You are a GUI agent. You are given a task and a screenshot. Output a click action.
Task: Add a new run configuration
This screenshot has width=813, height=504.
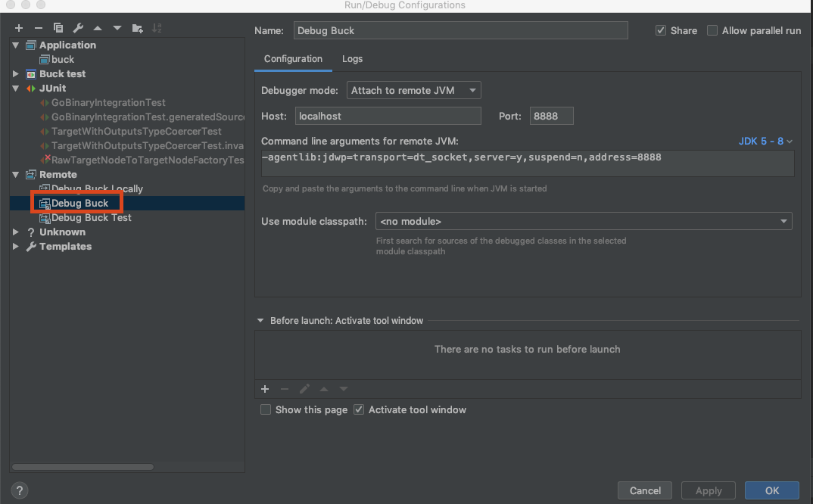18,28
